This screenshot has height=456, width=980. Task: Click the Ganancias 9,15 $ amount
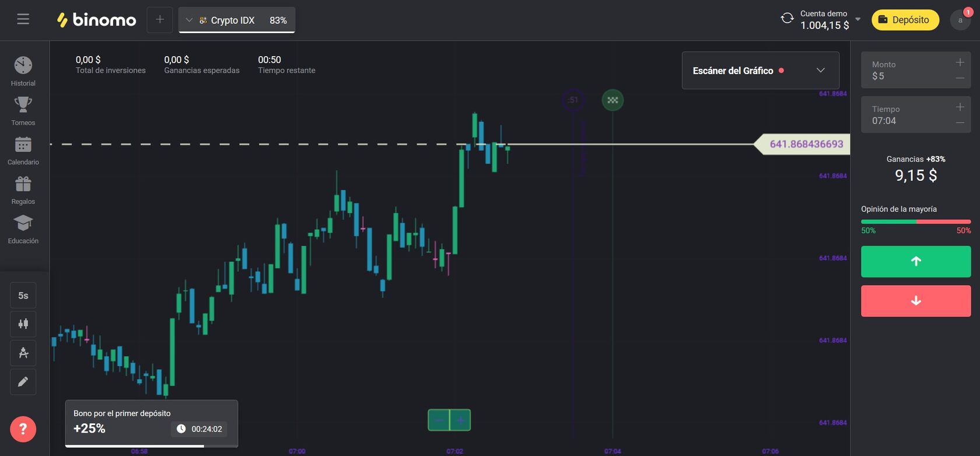point(916,176)
